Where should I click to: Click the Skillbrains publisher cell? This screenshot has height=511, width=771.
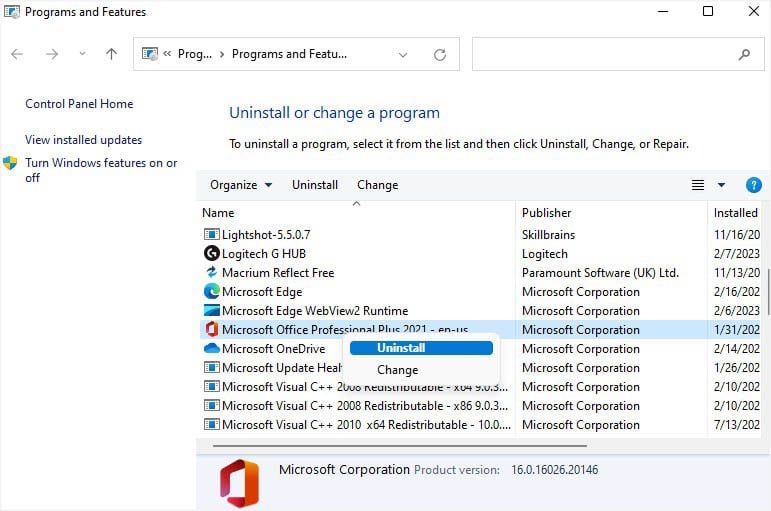pyautogui.click(x=548, y=235)
